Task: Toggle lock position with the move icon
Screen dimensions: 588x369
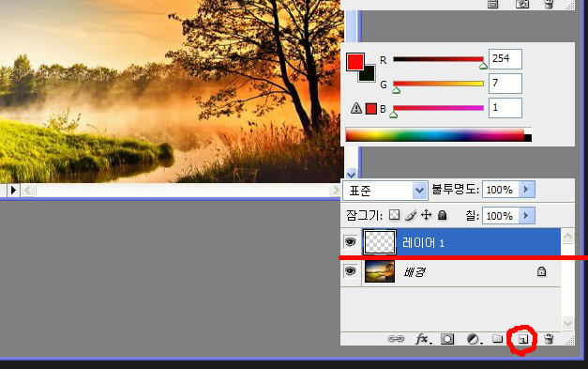Action: [x=426, y=215]
